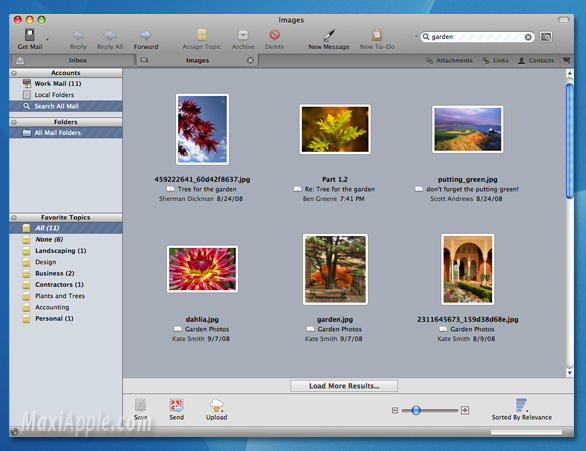Clear the garden search text

(528, 37)
